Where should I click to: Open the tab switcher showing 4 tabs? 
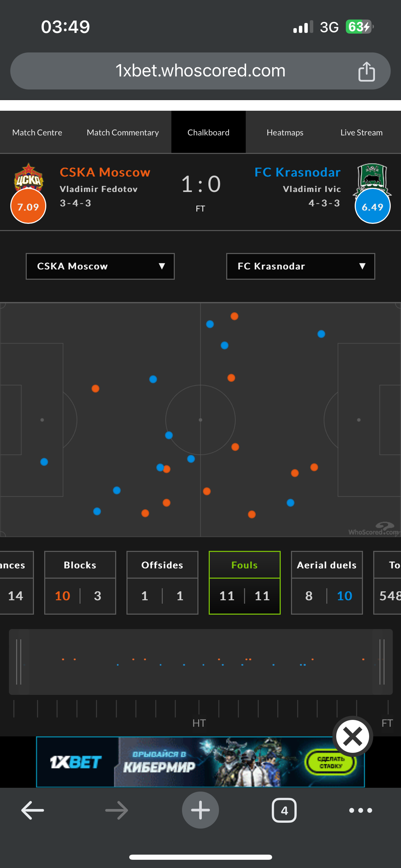coord(284,810)
